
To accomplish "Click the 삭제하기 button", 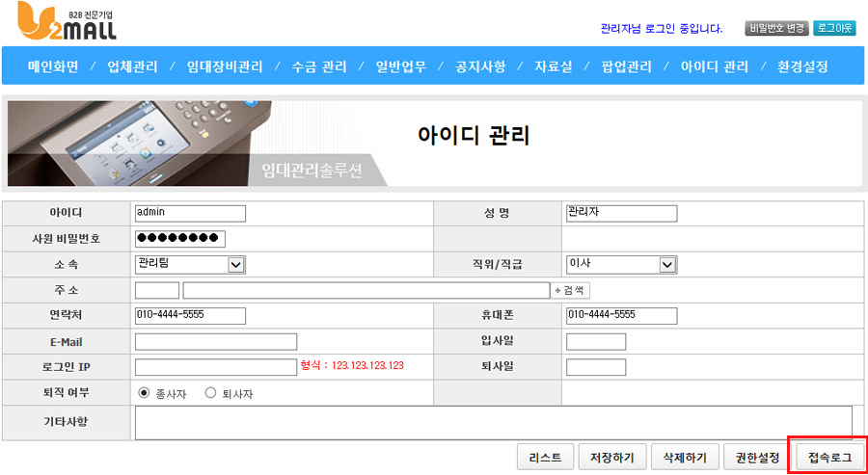I will click(685, 458).
